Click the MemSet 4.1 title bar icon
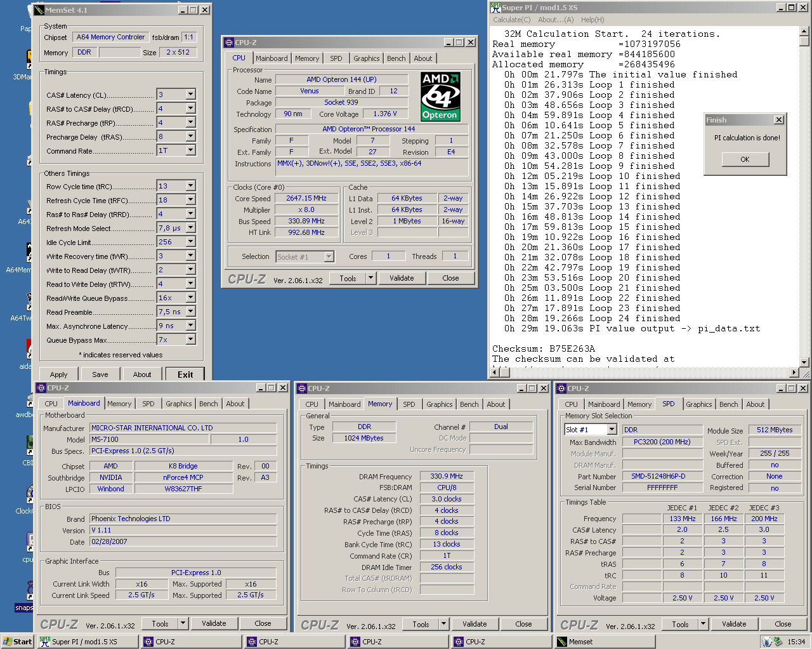The image size is (812, 650). click(x=39, y=10)
